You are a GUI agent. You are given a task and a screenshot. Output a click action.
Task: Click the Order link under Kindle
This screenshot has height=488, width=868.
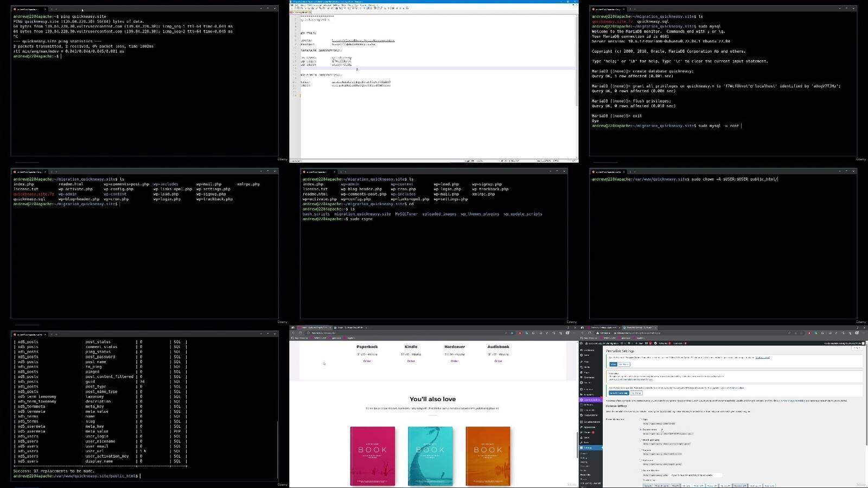pos(411,361)
